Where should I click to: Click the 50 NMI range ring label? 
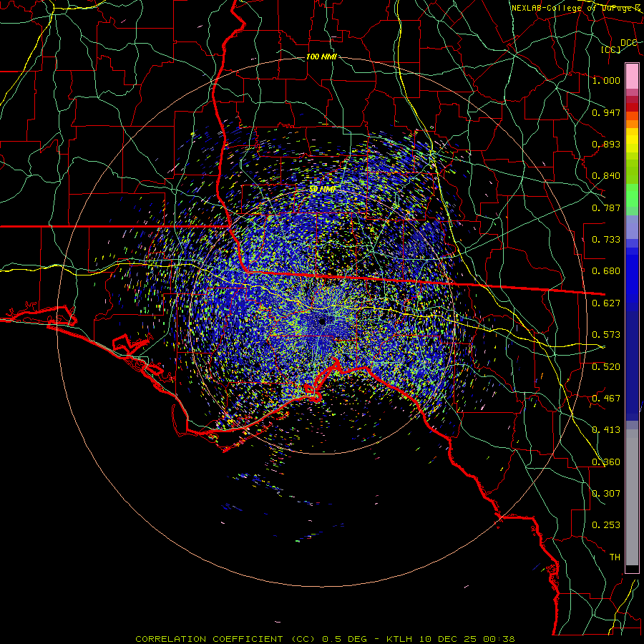click(x=323, y=189)
